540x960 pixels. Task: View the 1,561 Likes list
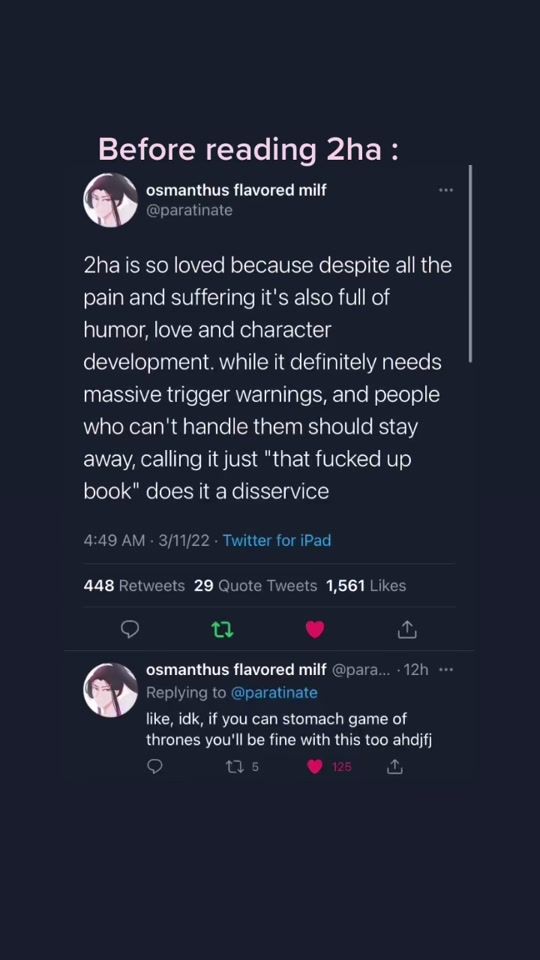[366, 586]
